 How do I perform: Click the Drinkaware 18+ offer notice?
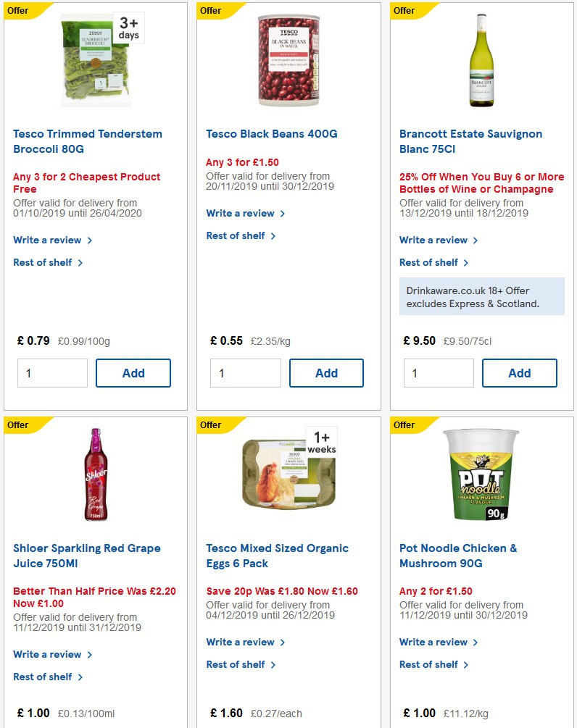point(481,296)
